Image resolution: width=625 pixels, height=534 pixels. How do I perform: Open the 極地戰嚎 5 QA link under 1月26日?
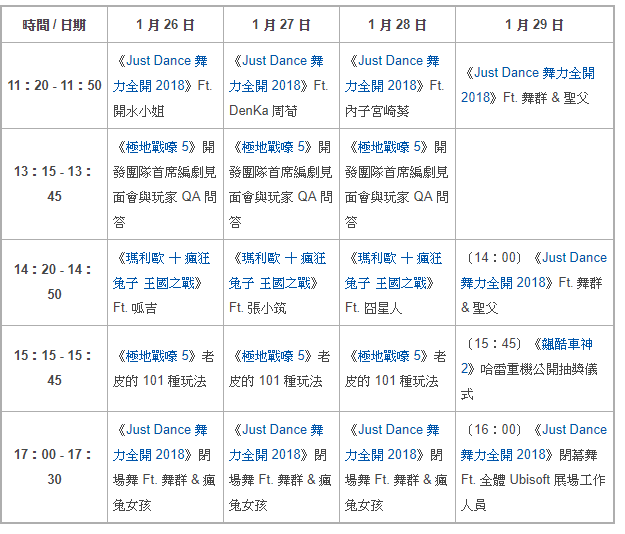click(x=157, y=147)
